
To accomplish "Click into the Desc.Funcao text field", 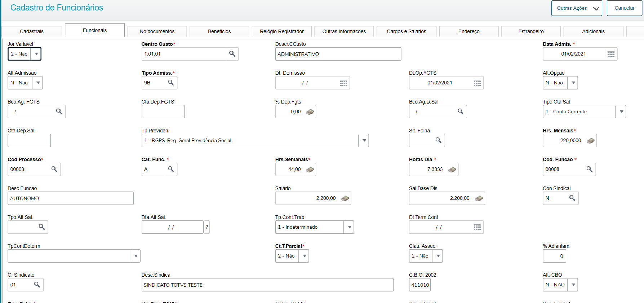I will click(x=71, y=198).
